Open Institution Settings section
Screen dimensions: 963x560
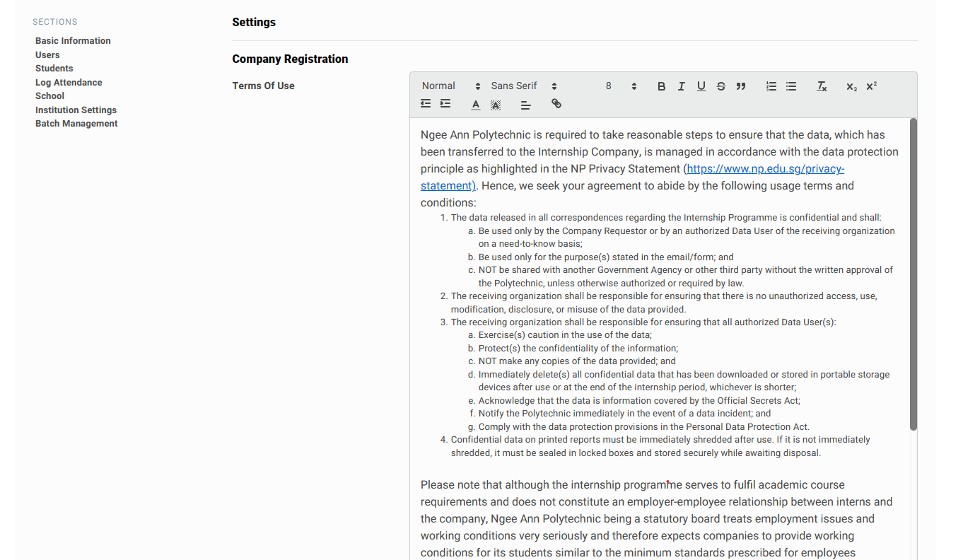76,110
